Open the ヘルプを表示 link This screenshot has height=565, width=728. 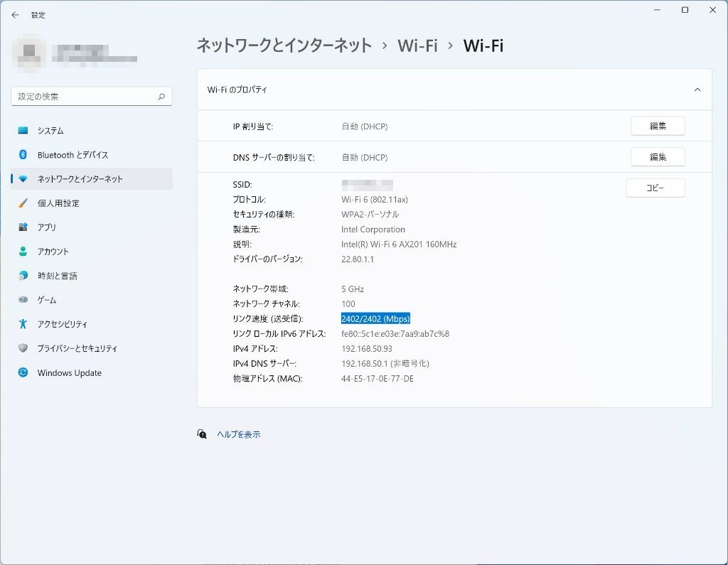239,434
